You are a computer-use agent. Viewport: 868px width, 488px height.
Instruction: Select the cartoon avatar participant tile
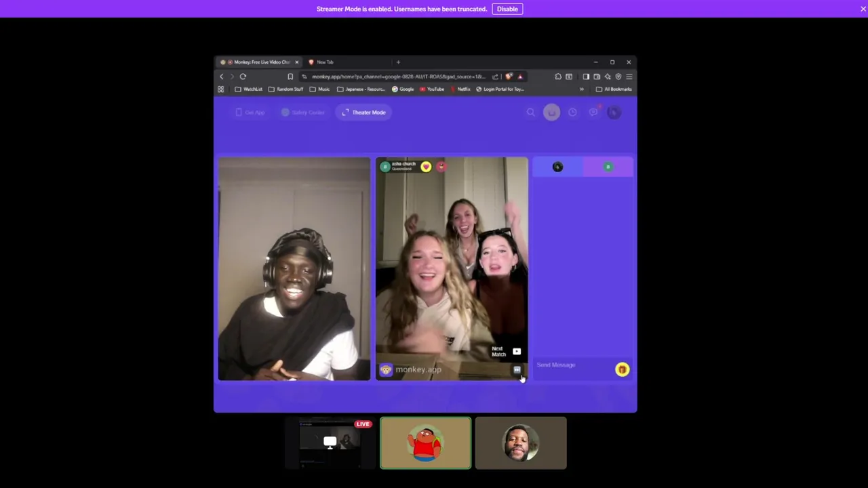pos(425,443)
